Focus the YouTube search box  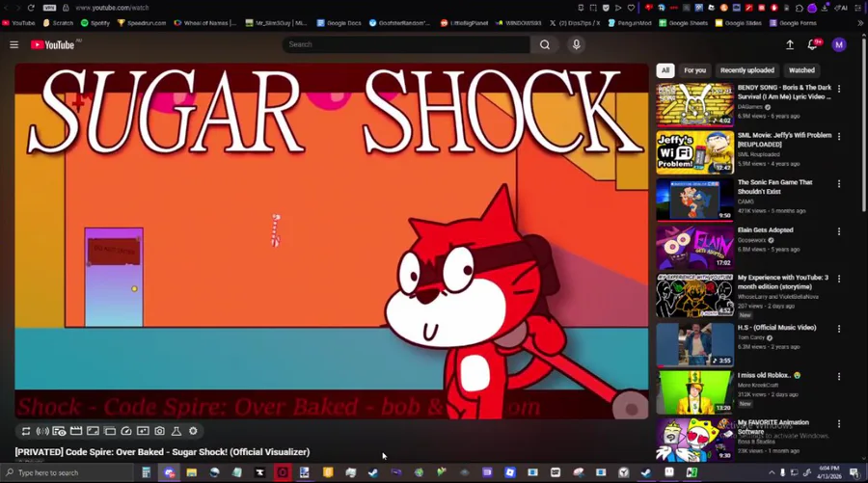coord(406,44)
